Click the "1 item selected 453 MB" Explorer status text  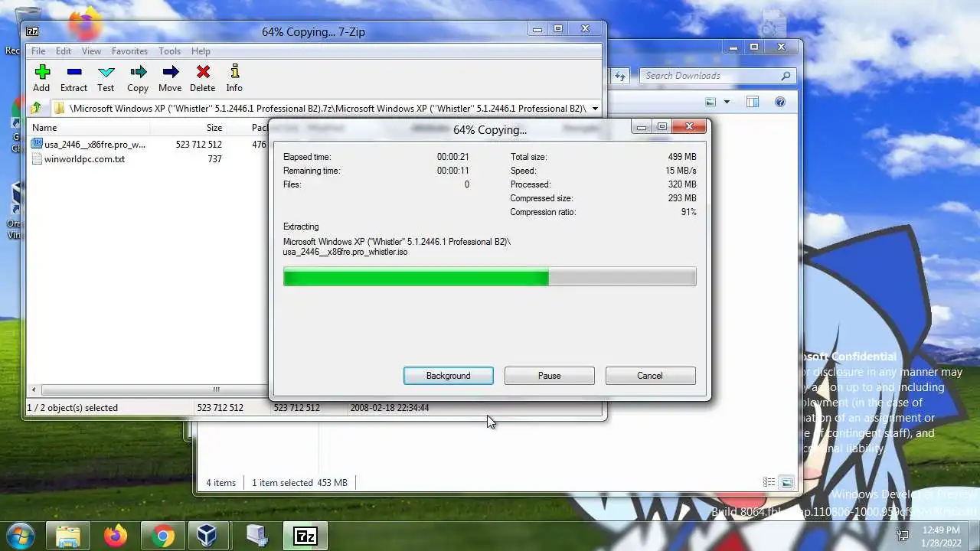300,483
